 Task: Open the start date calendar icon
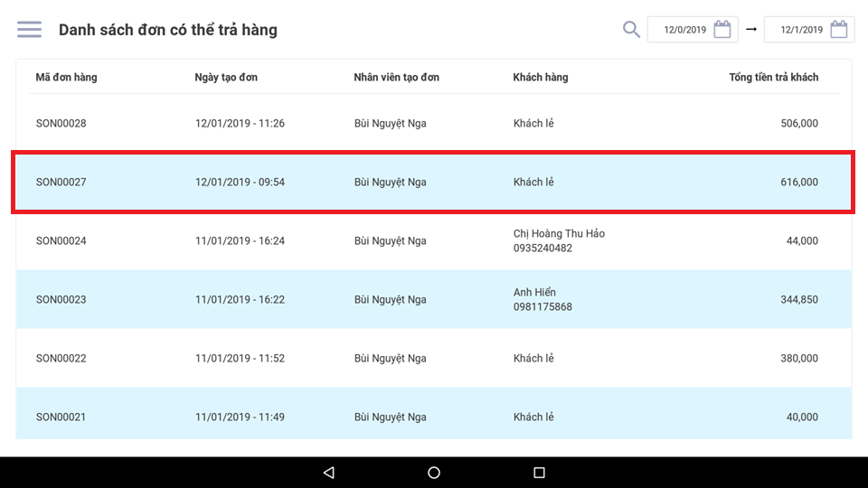tap(722, 30)
